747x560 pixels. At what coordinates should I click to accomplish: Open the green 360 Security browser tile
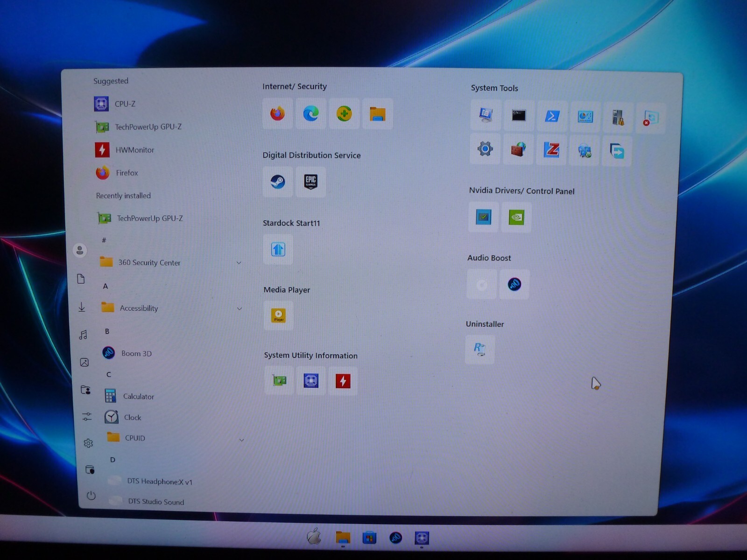(344, 113)
